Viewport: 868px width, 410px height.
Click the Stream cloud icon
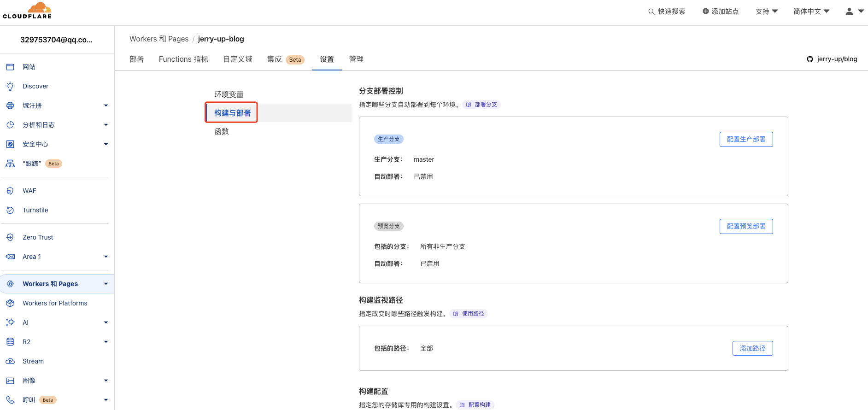point(10,361)
